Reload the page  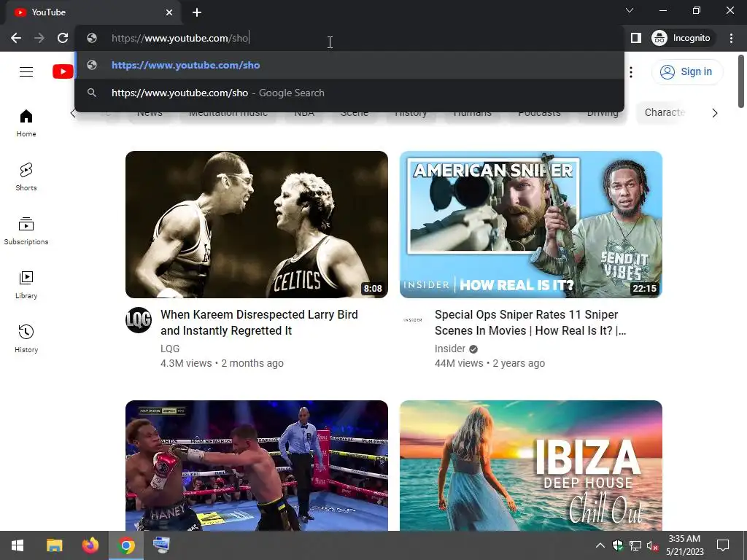63,38
